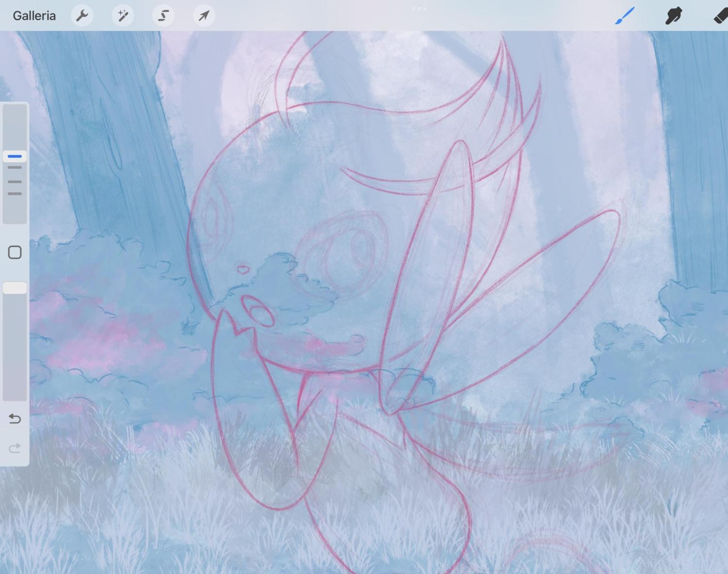
Task: Tap the Undo arrow in the sidebar
Action: coord(15,419)
